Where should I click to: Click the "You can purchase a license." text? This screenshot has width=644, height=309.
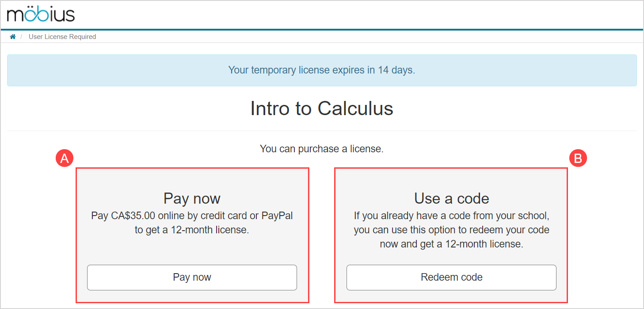click(x=322, y=149)
